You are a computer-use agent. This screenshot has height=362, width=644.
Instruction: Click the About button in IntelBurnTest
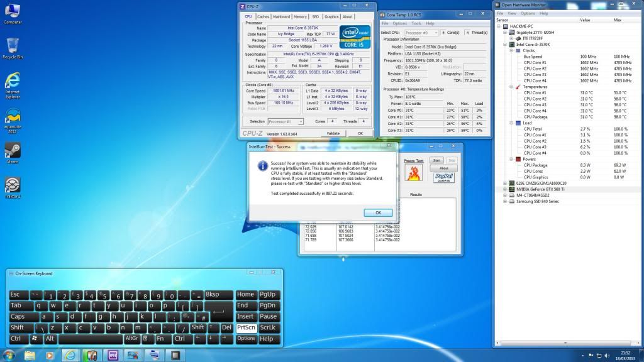[x=443, y=168]
